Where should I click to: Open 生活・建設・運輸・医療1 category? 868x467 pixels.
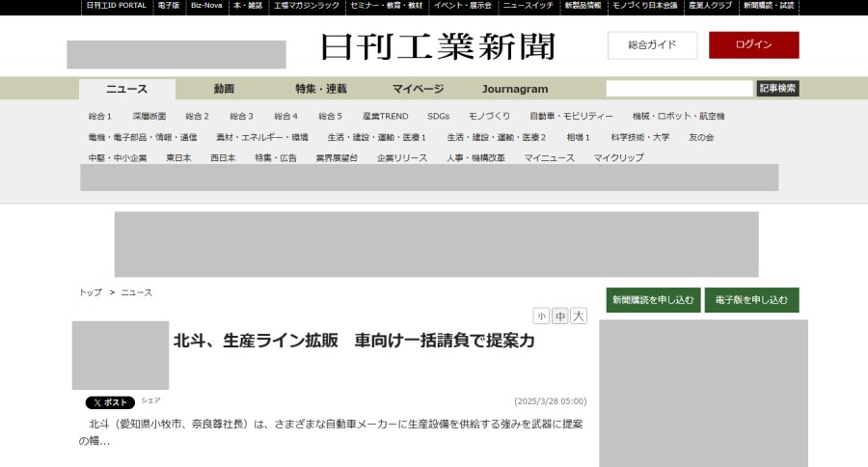point(377,137)
